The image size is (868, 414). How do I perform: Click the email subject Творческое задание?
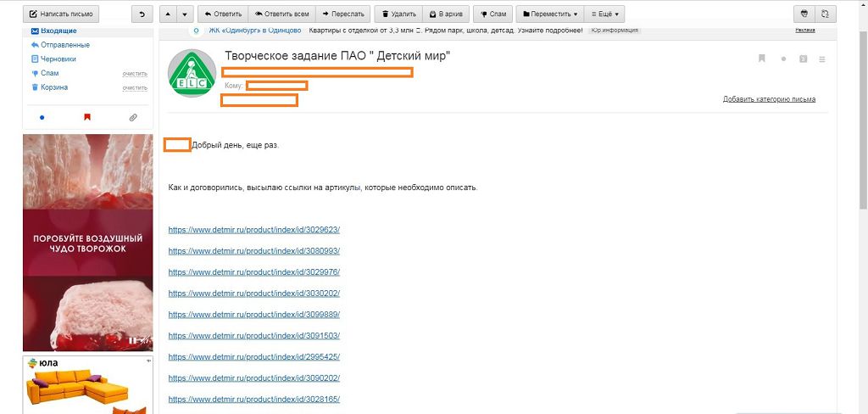[337, 56]
